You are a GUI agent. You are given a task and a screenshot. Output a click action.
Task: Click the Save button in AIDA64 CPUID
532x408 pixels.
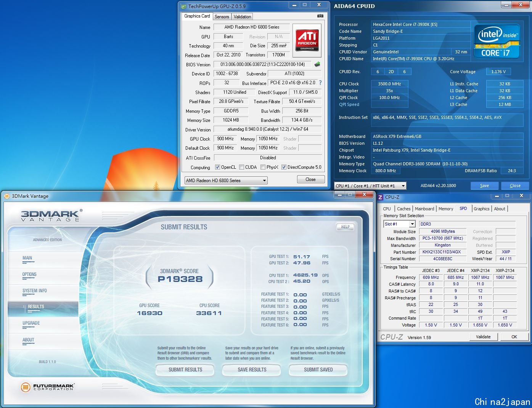coord(484,186)
